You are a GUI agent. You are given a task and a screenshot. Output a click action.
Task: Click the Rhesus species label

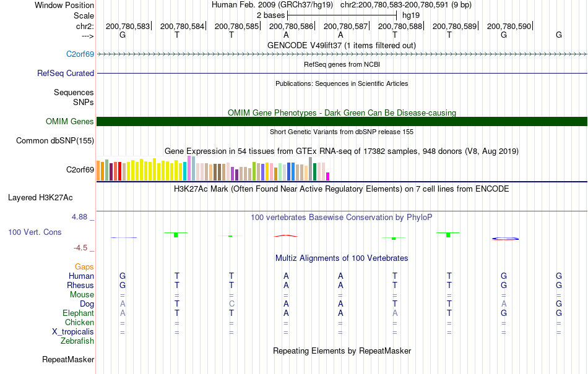coord(80,285)
